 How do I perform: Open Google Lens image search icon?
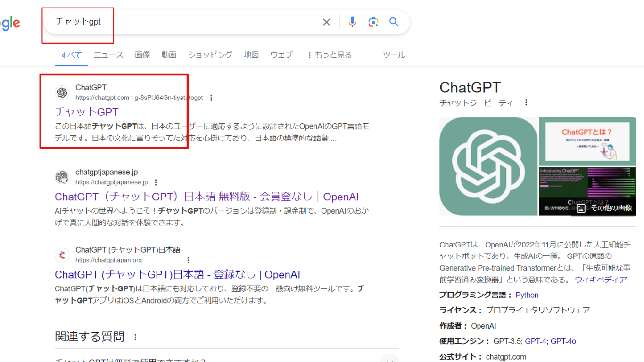coord(373,22)
